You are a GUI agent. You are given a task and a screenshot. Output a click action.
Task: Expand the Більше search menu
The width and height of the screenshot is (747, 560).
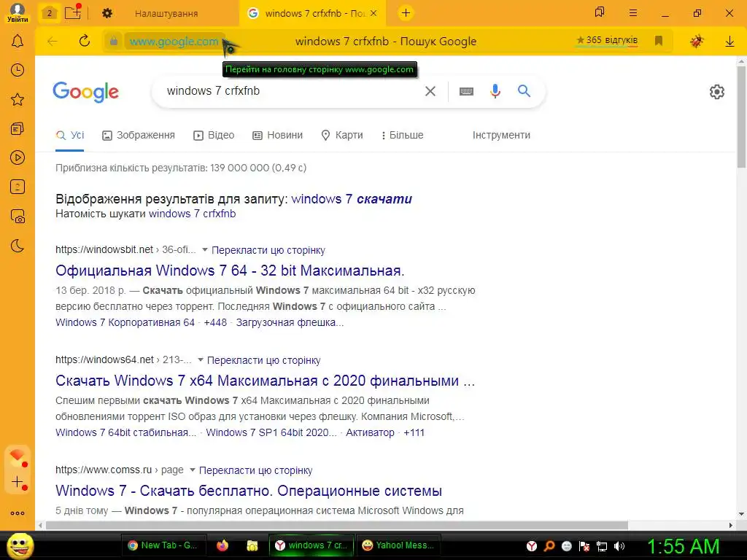(x=403, y=135)
